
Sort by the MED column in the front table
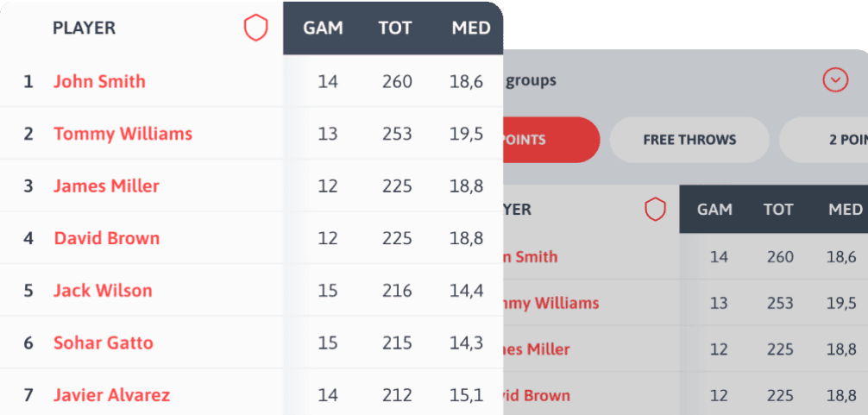471,28
